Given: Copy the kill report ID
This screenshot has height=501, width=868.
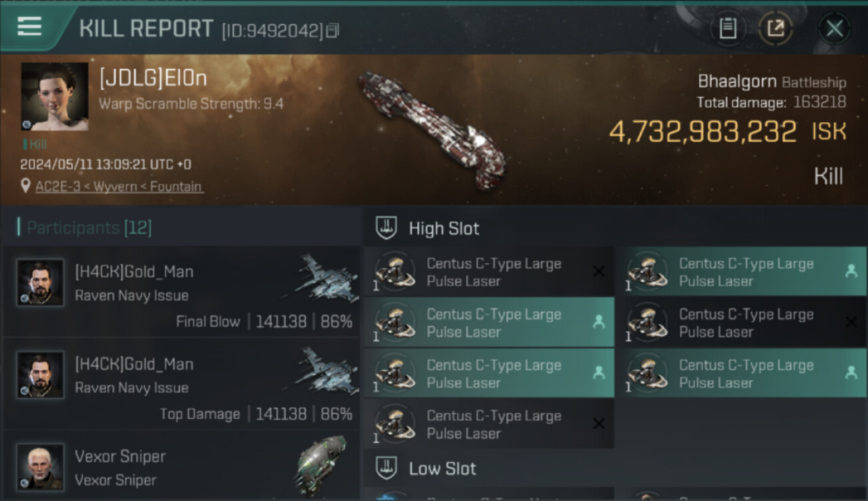Looking at the screenshot, I should pos(333,31).
